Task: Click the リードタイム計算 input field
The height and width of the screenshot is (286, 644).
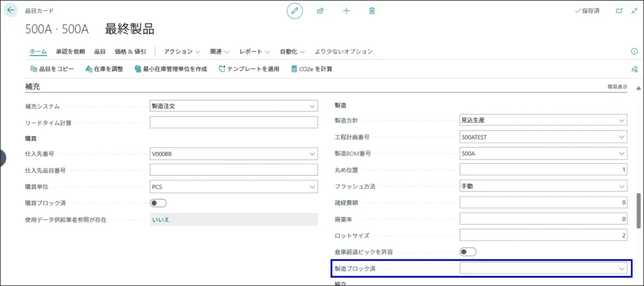Action: (x=233, y=122)
